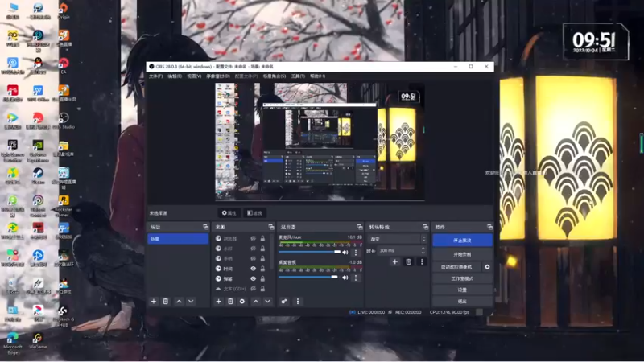Click the 启动虚拟摄像机 button

pos(456,267)
